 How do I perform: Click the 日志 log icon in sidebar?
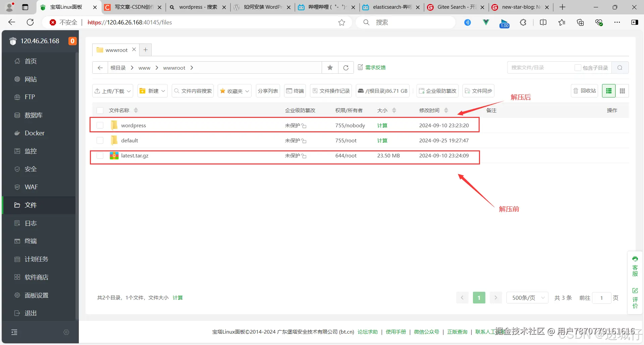(17, 223)
